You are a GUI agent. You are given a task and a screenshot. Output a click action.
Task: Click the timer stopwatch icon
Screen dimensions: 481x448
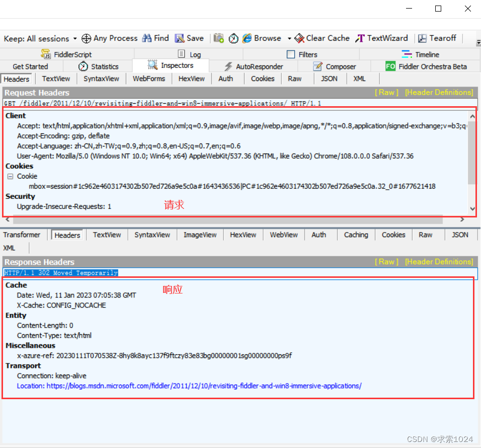click(x=233, y=38)
